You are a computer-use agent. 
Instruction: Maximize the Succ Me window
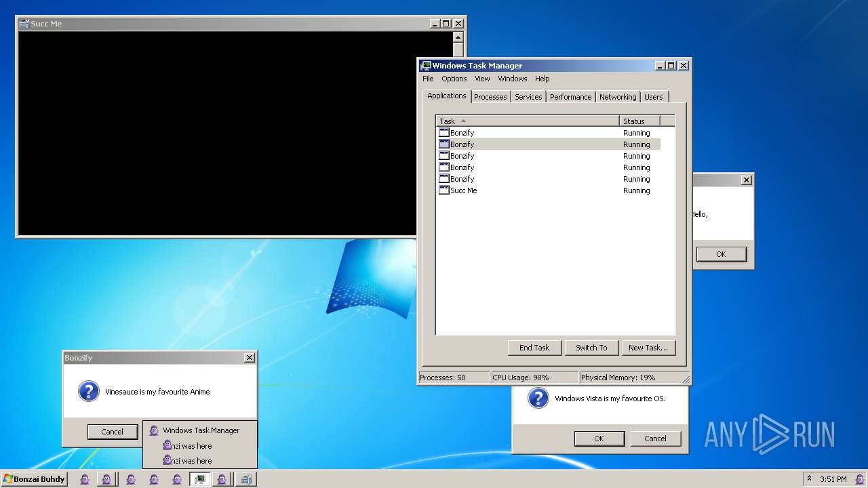pyautogui.click(x=446, y=24)
